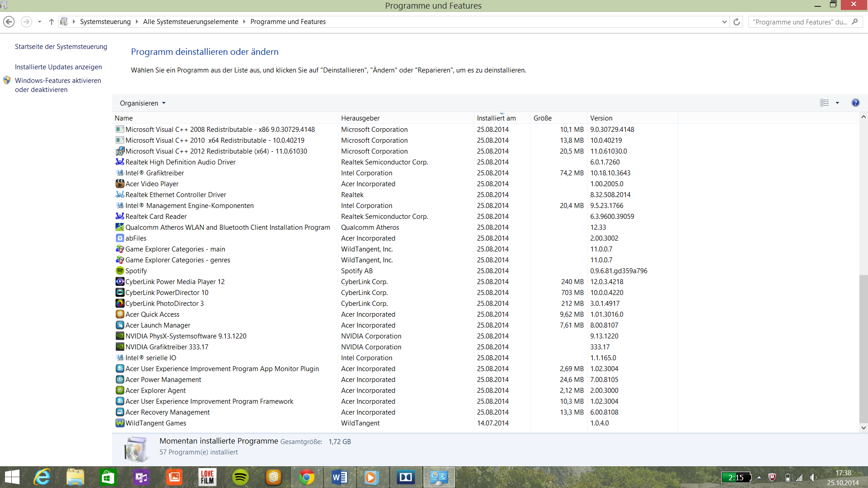Select Realtek Ethernet Controller Driver entry
Screen dimensions: 868x488
click(x=176, y=194)
